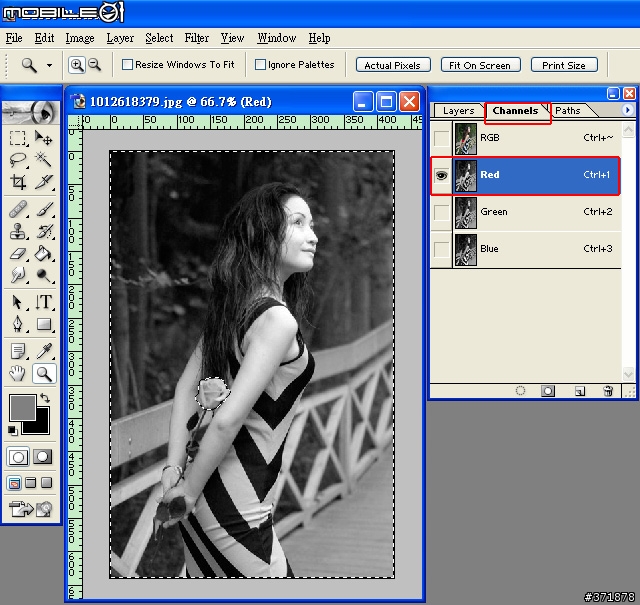Select the Dodge tool
640x605 pixels.
point(43,275)
